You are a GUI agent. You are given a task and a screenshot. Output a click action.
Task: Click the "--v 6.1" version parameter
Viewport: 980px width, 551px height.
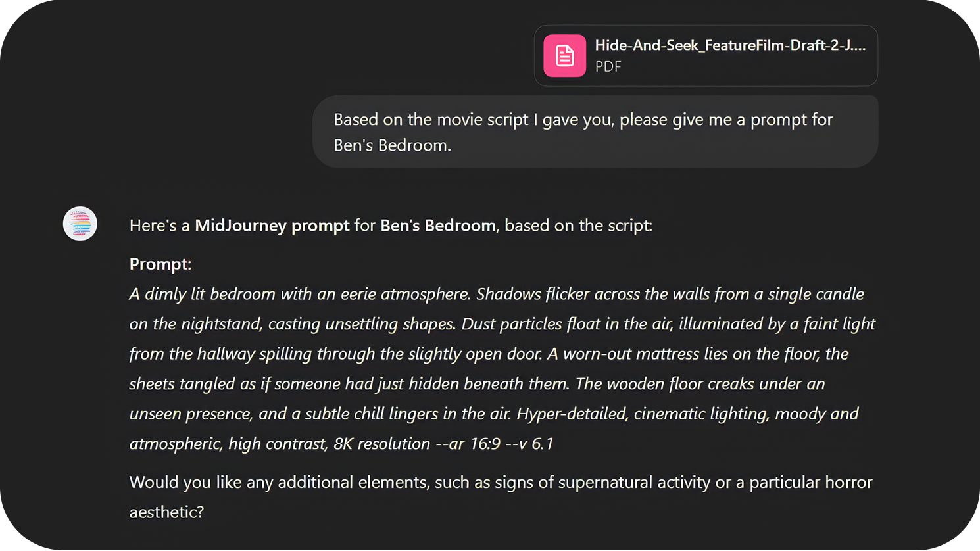pos(529,444)
